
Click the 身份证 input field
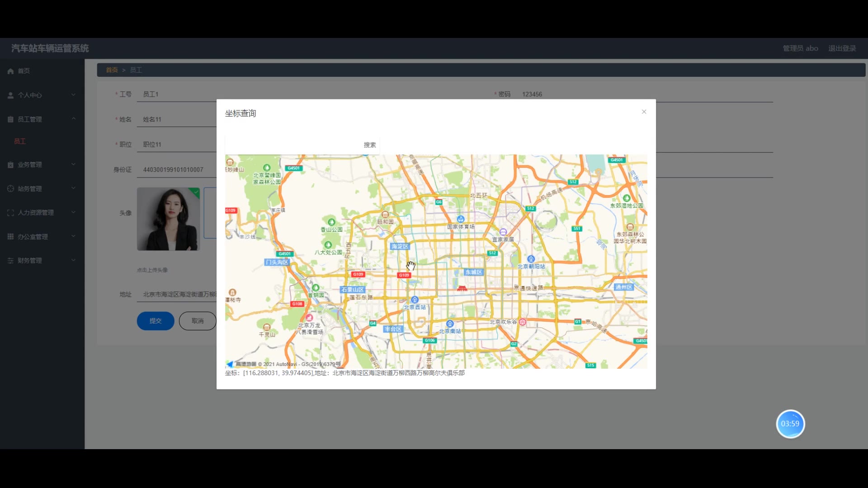click(177, 169)
